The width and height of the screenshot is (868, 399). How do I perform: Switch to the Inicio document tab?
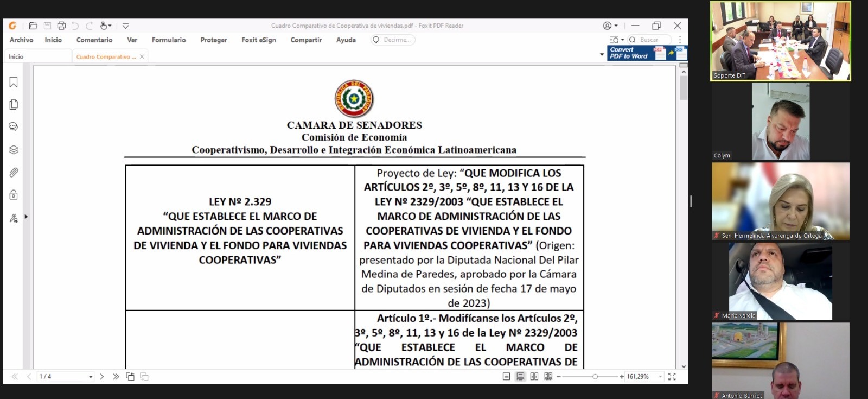coord(38,56)
